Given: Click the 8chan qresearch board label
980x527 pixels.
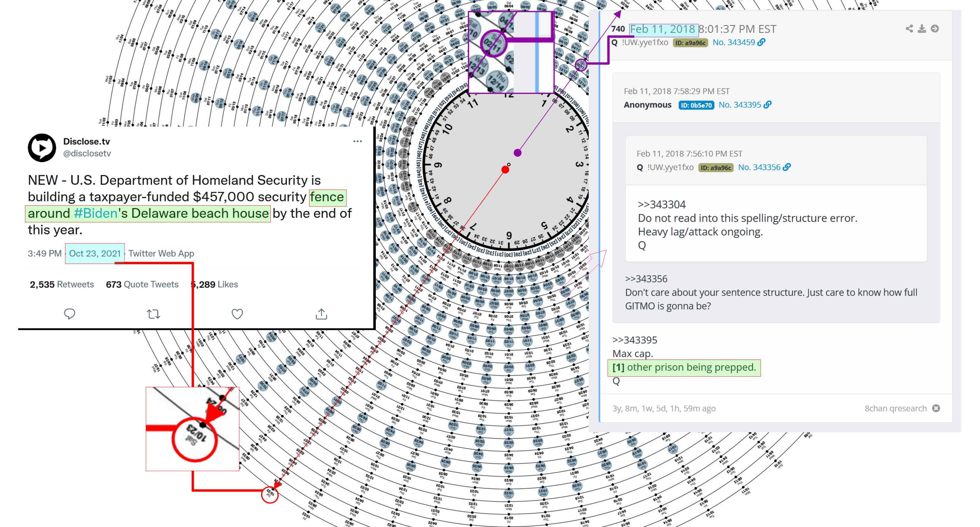Looking at the screenshot, I should point(895,408).
